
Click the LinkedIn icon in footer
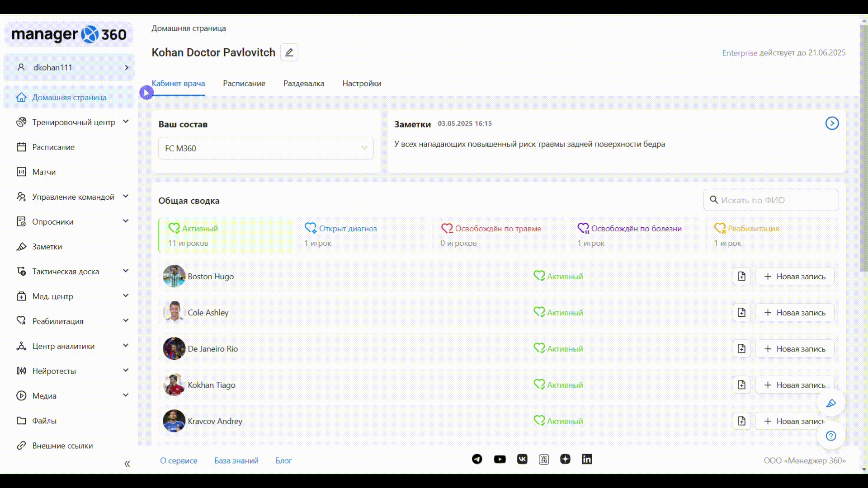(587, 459)
